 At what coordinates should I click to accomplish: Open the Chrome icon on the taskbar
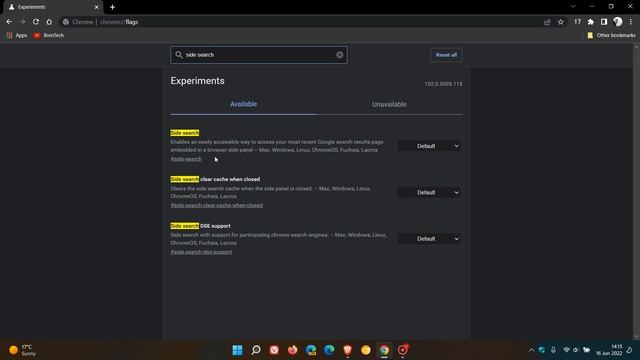pos(384,350)
